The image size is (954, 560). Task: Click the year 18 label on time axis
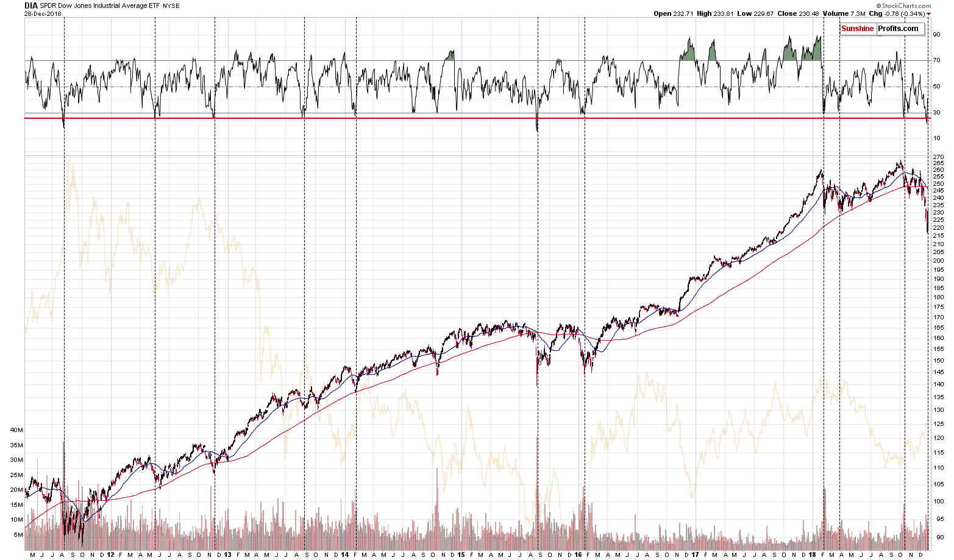pyautogui.click(x=812, y=555)
